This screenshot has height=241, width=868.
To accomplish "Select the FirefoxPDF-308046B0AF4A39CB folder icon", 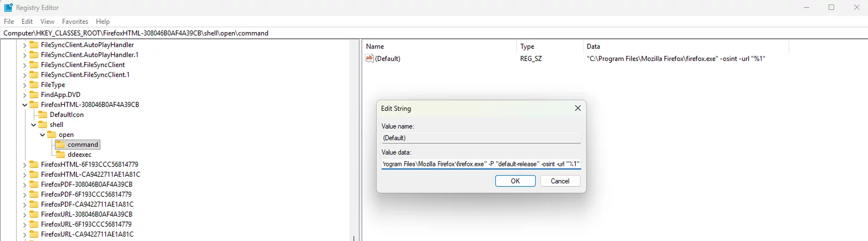I will [34, 184].
